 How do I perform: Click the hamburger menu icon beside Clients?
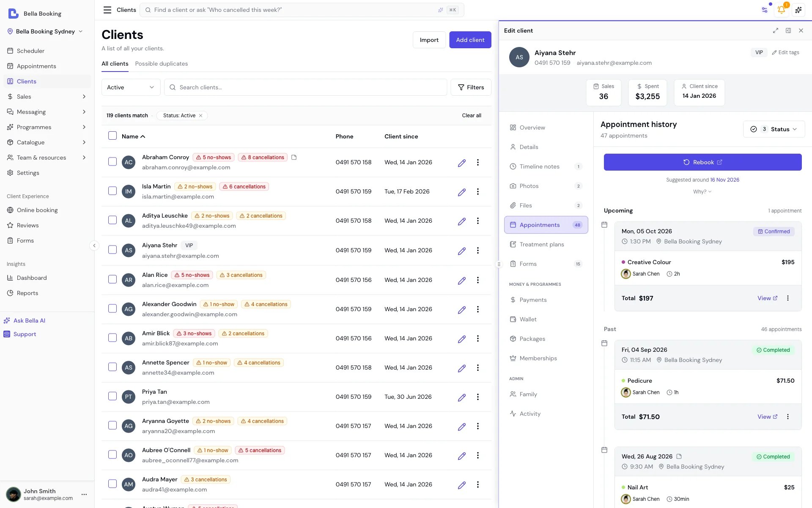point(107,10)
